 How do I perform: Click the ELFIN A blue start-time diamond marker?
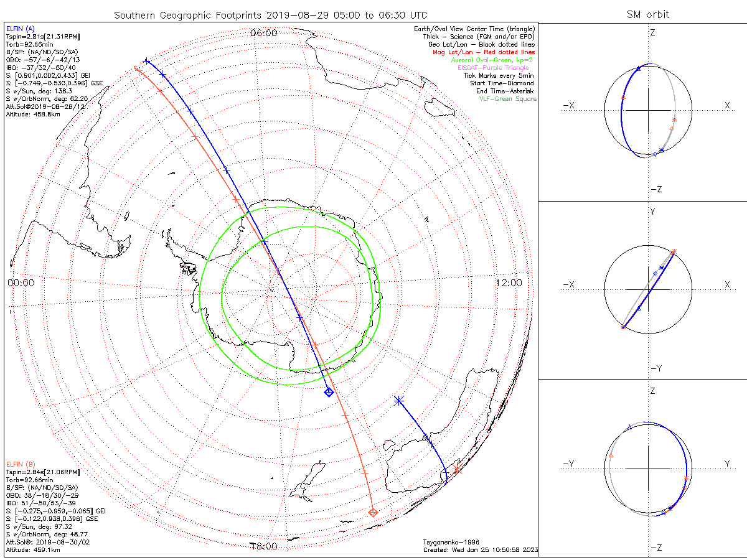point(329,392)
